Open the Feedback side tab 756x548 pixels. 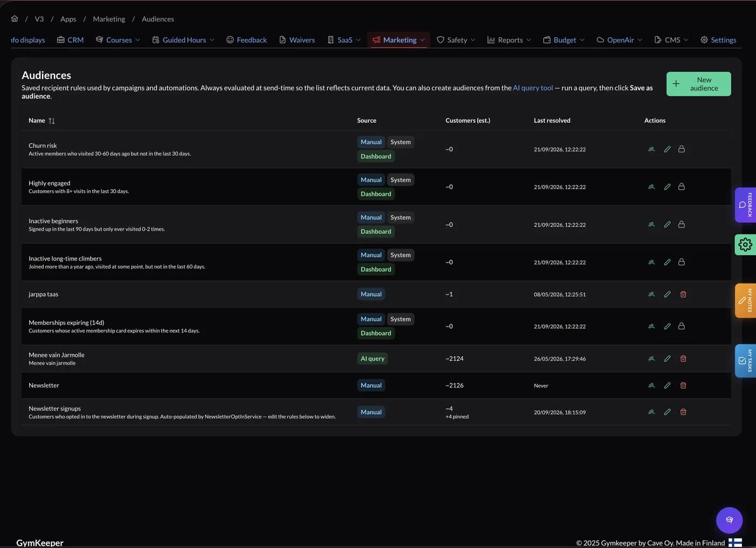(x=745, y=205)
